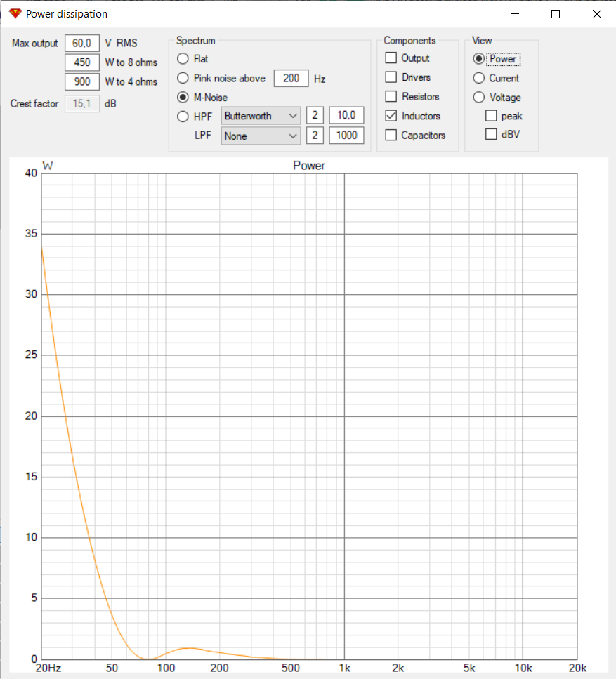Screen dimensions: 616x679
Task: Click the 900 W to 4 ohms field
Action: point(82,81)
